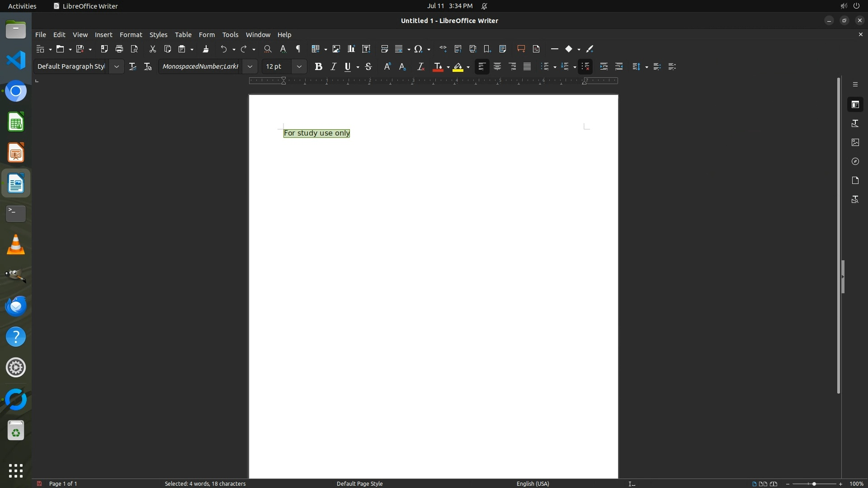
Task: Open the Format menu
Action: pos(131,35)
